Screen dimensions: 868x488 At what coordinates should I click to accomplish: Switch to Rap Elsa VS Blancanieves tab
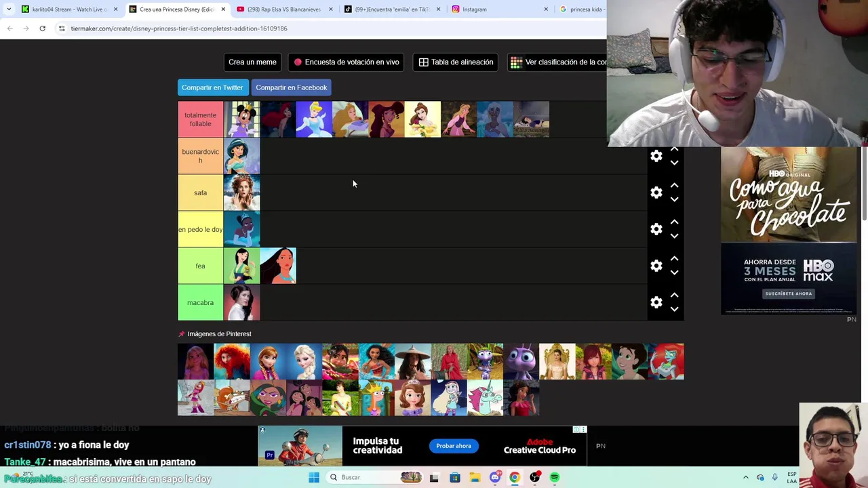pyautogui.click(x=283, y=9)
